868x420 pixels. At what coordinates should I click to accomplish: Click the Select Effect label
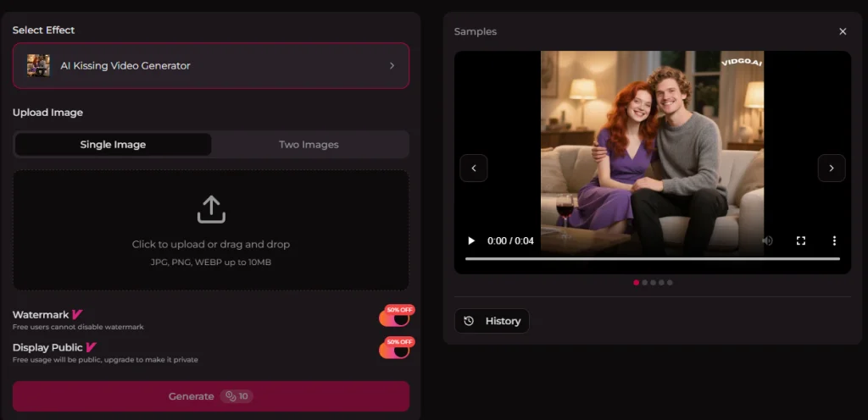pos(44,30)
